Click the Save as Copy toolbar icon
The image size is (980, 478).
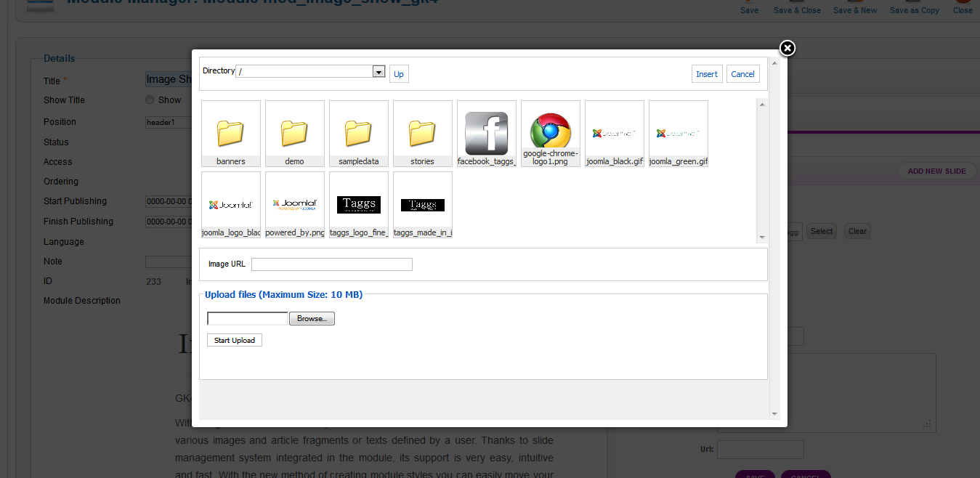pos(915,7)
